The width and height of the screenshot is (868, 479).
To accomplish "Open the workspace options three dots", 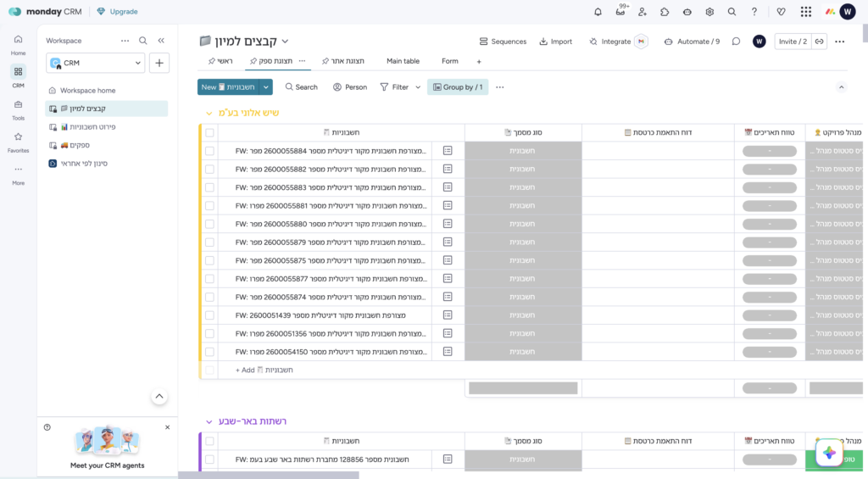I will [x=125, y=41].
